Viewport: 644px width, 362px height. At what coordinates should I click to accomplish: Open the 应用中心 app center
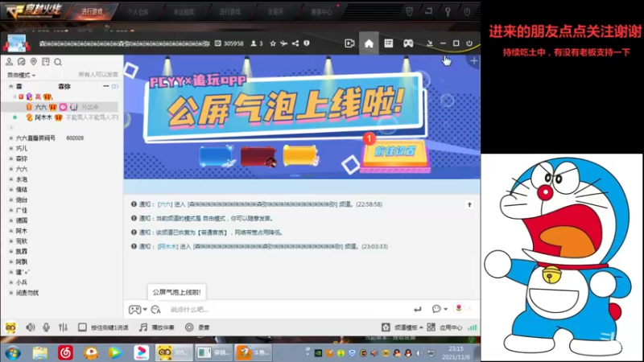[444, 327]
